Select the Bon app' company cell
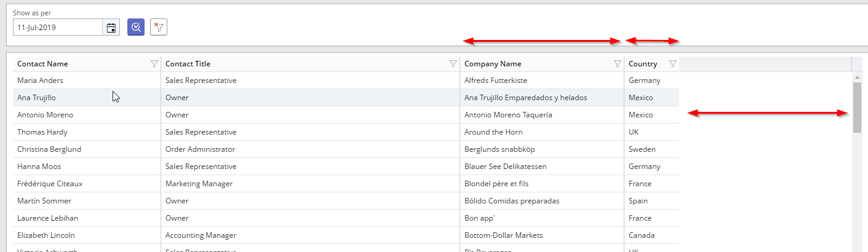Screen dimensions: 868x252 [x=480, y=218]
